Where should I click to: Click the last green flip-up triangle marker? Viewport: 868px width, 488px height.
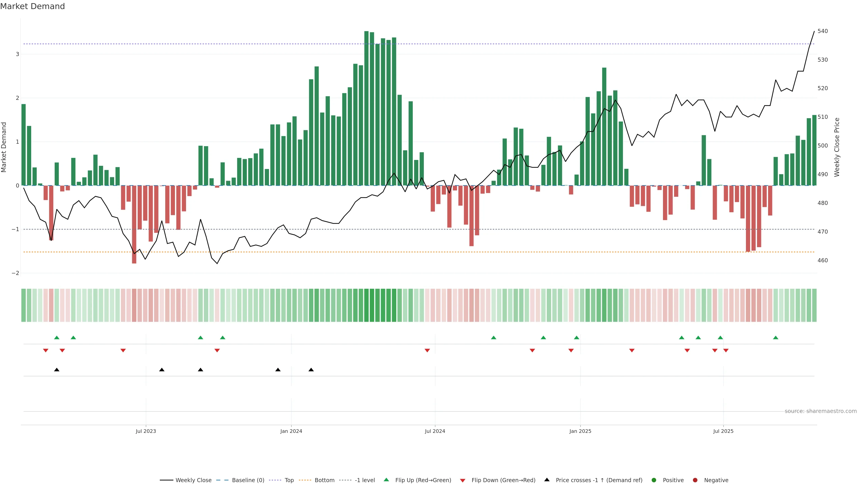[x=776, y=338]
